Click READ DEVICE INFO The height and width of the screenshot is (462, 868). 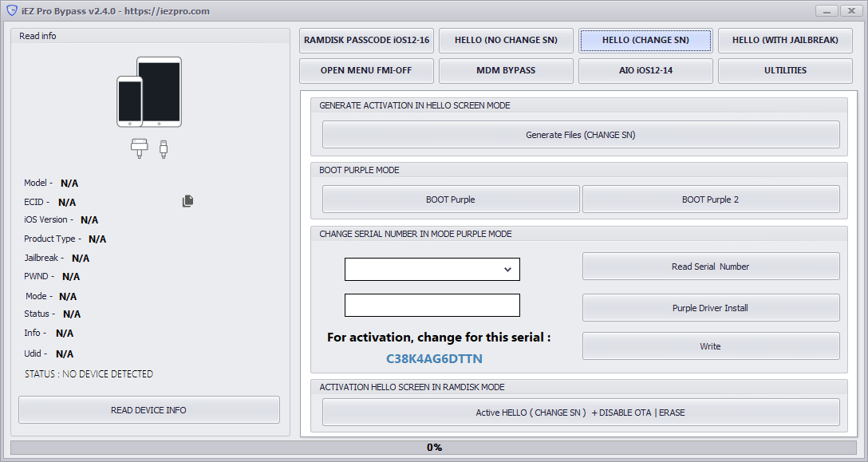pyautogui.click(x=148, y=409)
